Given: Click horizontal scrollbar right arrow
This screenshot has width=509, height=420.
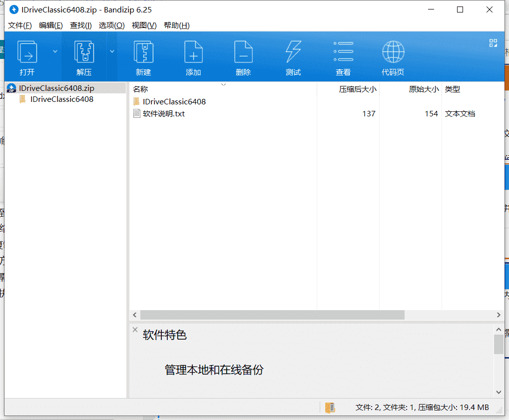Looking at the screenshot, I should point(499,315).
